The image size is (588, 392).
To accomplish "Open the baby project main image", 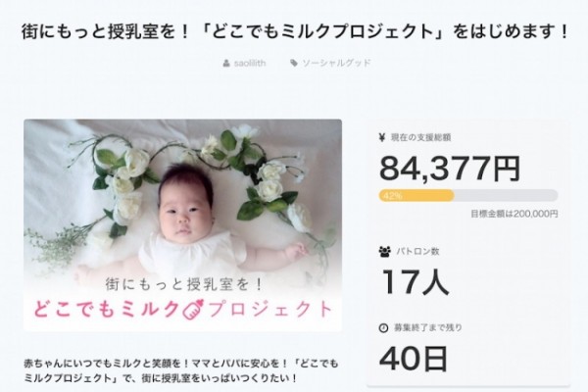I will [182, 225].
